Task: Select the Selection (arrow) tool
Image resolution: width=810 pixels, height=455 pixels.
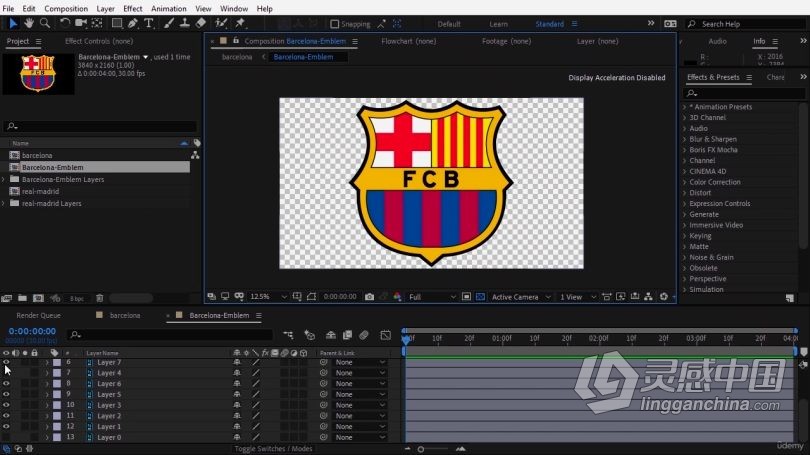Action: pyautogui.click(x=13, y=23)
